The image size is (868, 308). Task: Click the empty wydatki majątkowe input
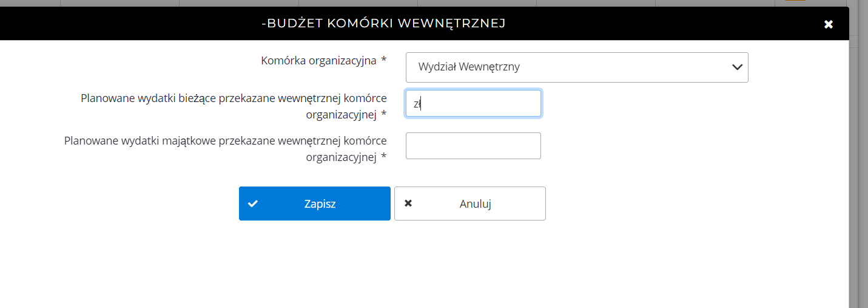click(x=473, y=146)
